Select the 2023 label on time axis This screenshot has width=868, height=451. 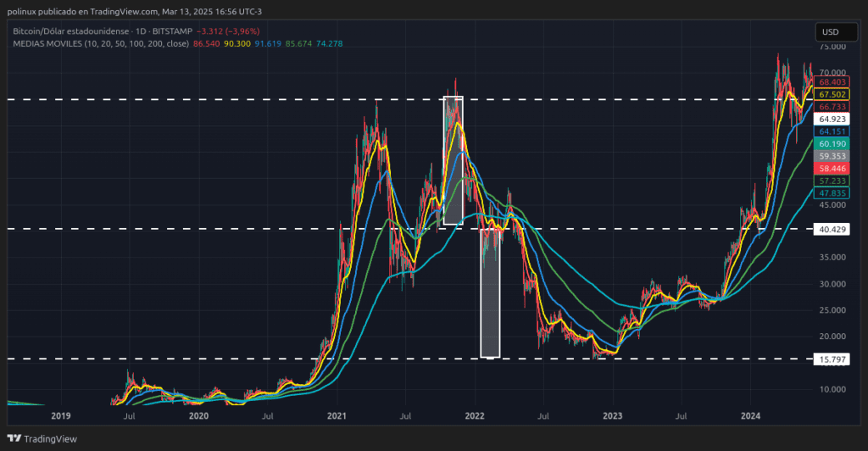(x=612, y=416)
